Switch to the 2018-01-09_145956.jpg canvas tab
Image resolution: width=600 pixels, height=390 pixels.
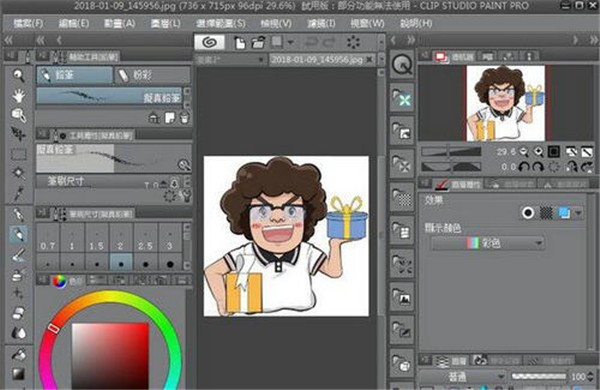point(322,59)
